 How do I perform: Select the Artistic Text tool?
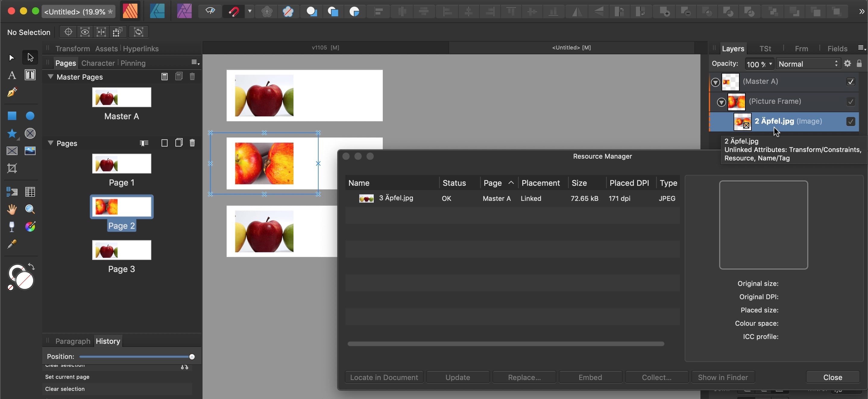click(12, 75)
